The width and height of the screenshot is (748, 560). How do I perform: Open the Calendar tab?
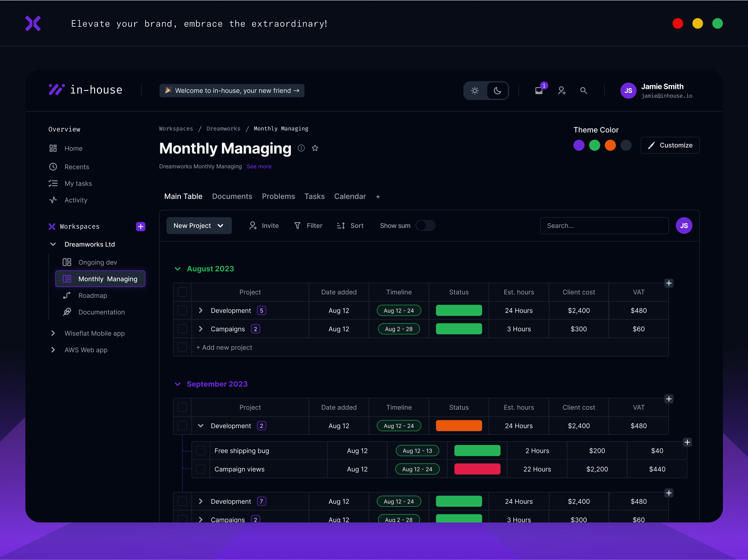(350, 196)
